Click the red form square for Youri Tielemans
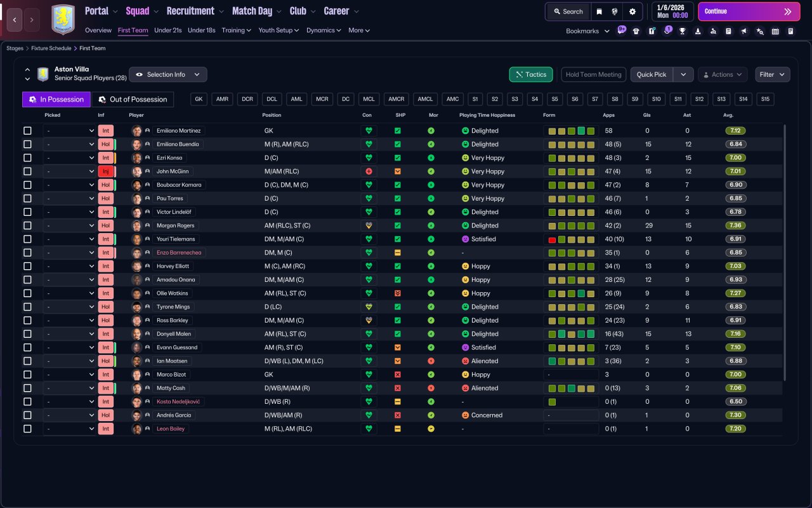812x508 pixels. coord(553,239)
